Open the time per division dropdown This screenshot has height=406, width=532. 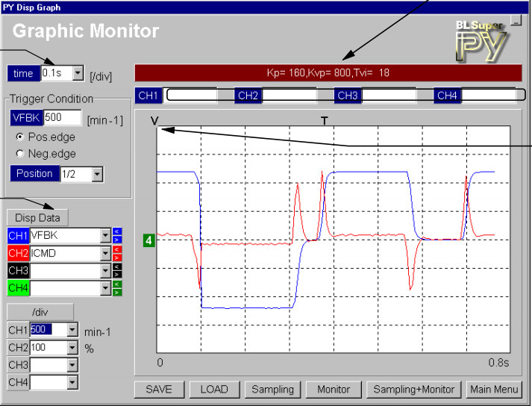(x=78, y=73)
